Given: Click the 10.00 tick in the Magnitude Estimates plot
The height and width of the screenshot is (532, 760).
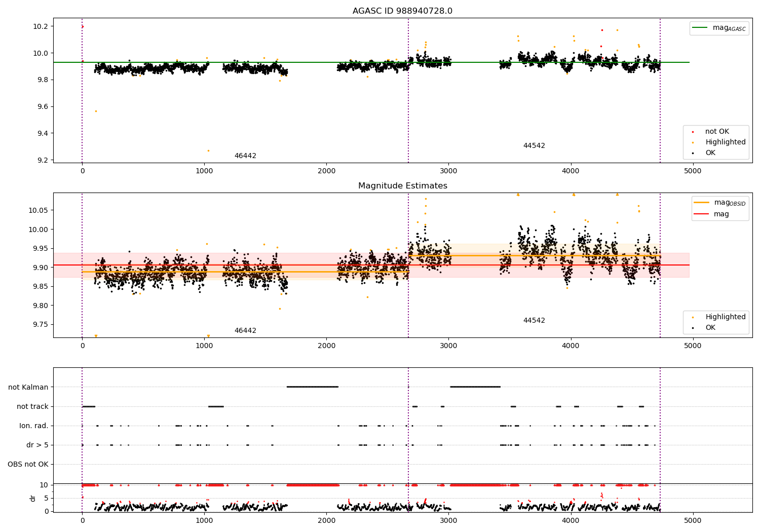Looking at the screenshot, I should 40,230.
